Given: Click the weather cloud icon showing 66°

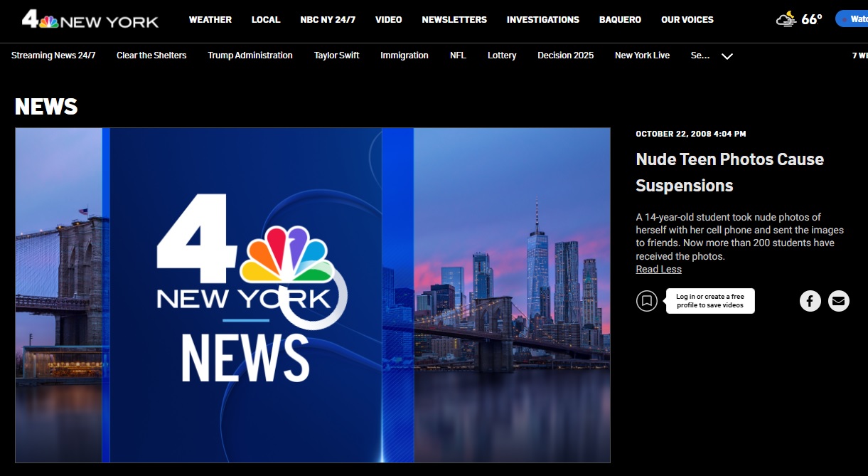Looking at the screenshot, I should tap(786, 19).
